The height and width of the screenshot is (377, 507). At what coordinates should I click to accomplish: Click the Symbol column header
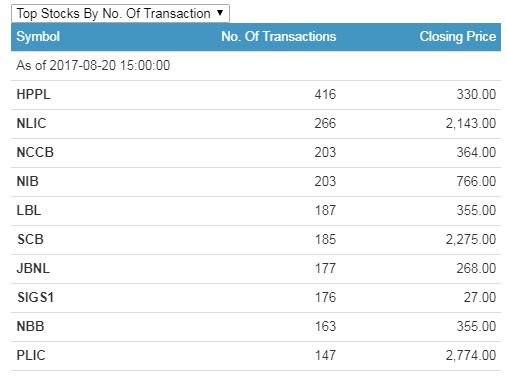point(38,36)
